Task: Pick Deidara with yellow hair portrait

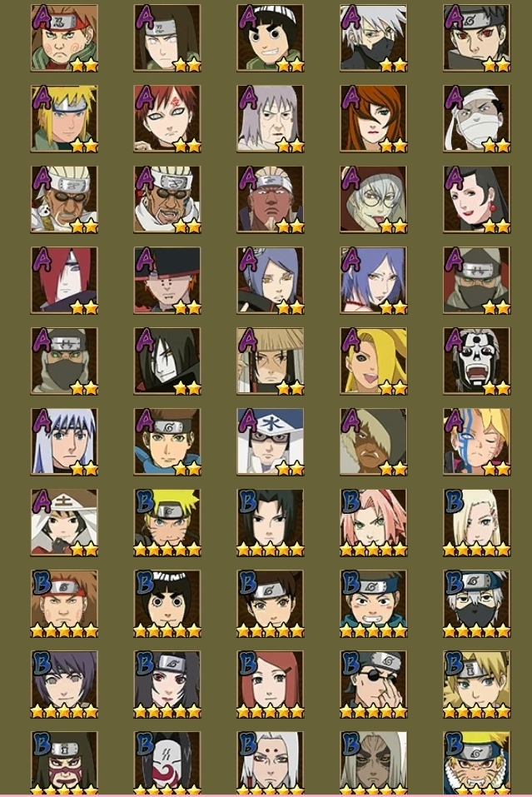Action: (374, 361)
